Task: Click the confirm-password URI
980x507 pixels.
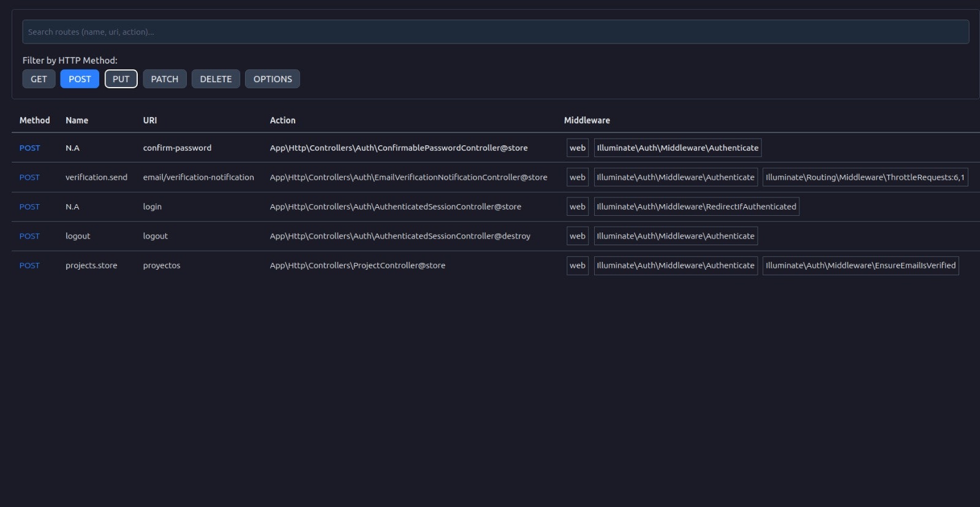Action: 177,148
